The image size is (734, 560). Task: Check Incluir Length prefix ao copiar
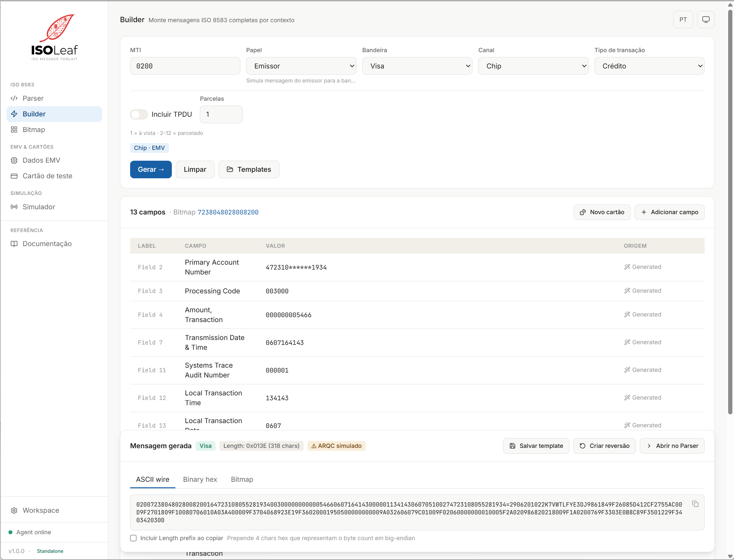tap(133, 538)
